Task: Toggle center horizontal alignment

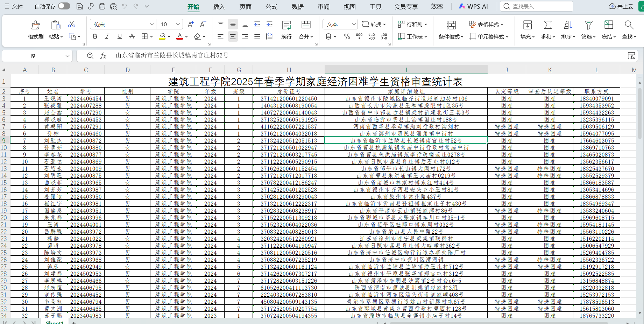Action: point(233,36)
